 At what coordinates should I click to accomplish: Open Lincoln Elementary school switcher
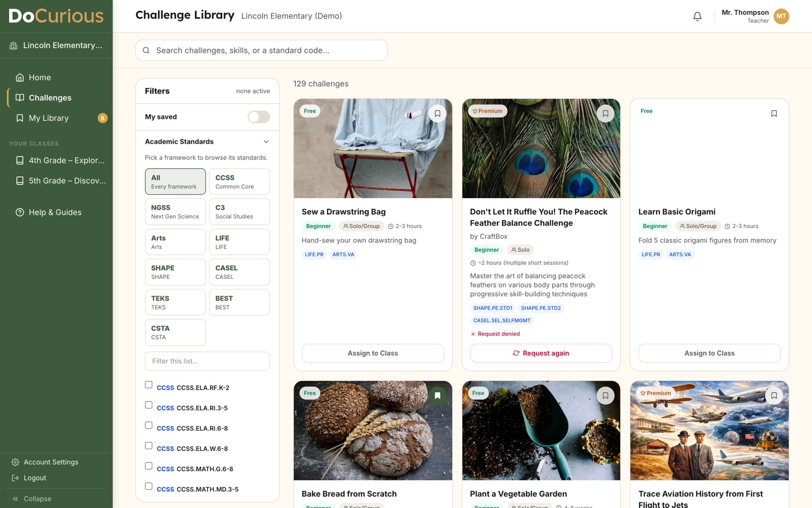(56, 45)
